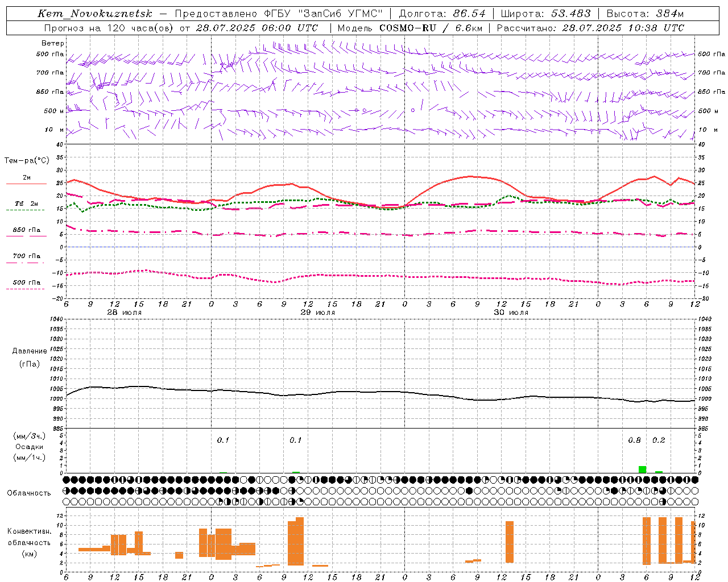The image size is (728, 582).
Task: Click the '(мм/3ч.)' precipitation unit label
Action: pyautogui.click(x=30, y=436)
